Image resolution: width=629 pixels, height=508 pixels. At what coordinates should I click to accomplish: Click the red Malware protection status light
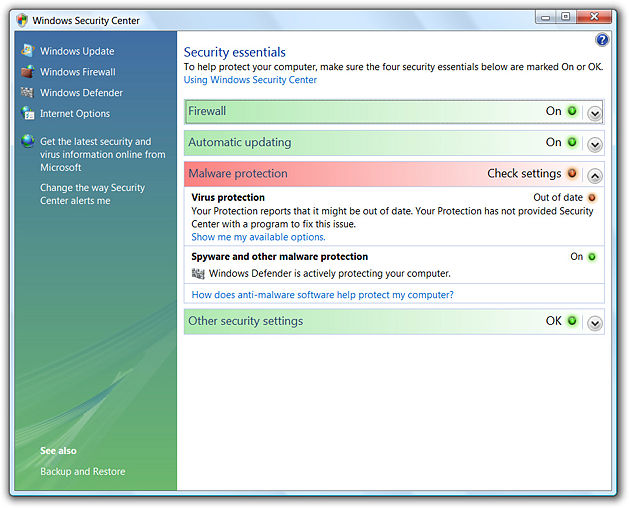(x=572, y=174)
